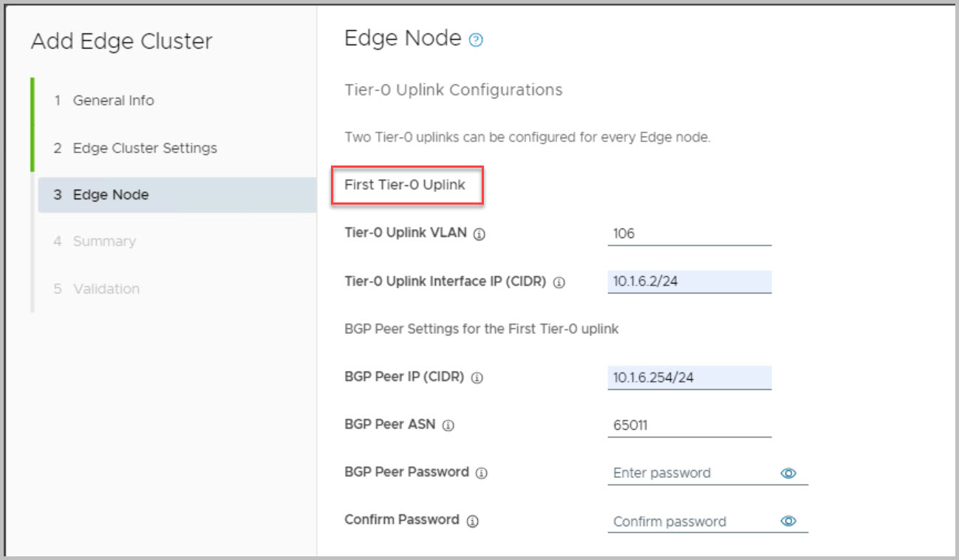Click the Edge Node help question icon
Viewport: 959px width, 560px height.
tap(477, 41)
